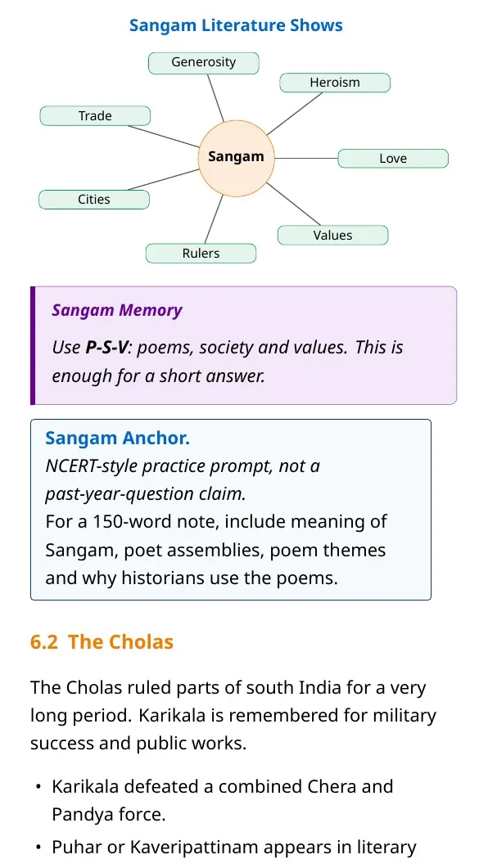Click the bold P-S-V mnemonic text
Viewport: 488px width, 868px height.
click(107, 348)
